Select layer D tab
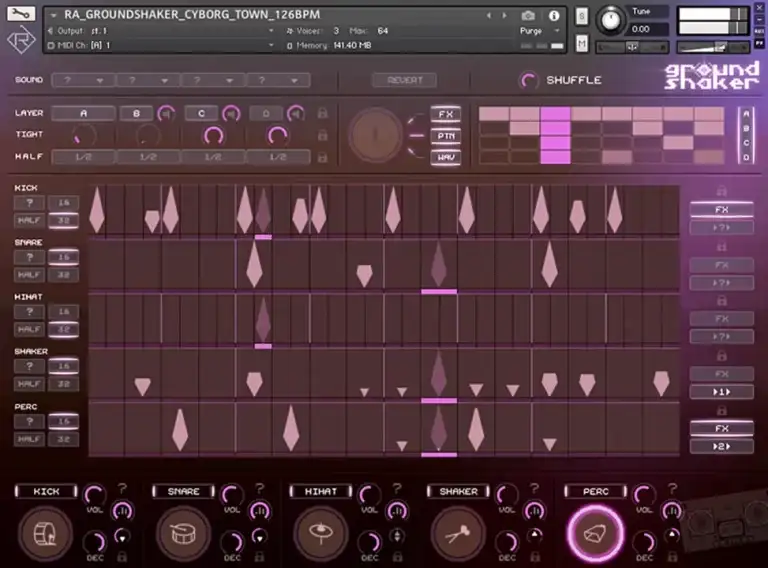This screenshot has height=568, width=768. click(x=266, y=114)
